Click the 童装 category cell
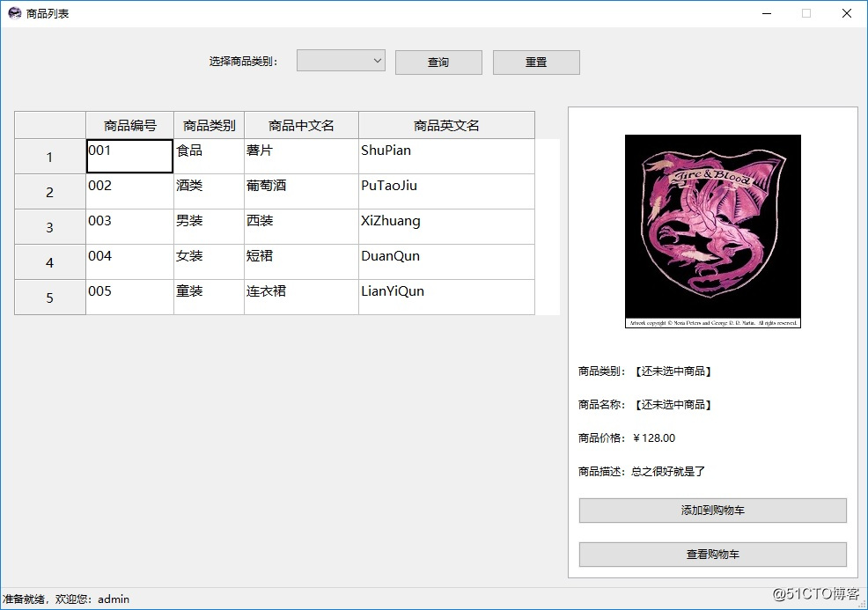 click(210, 298)
